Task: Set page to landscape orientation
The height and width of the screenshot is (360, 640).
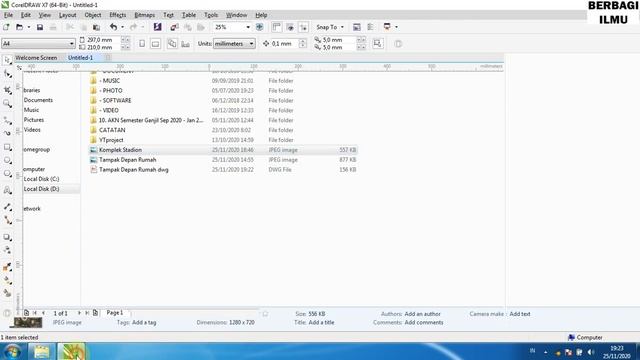Action: 155,43
